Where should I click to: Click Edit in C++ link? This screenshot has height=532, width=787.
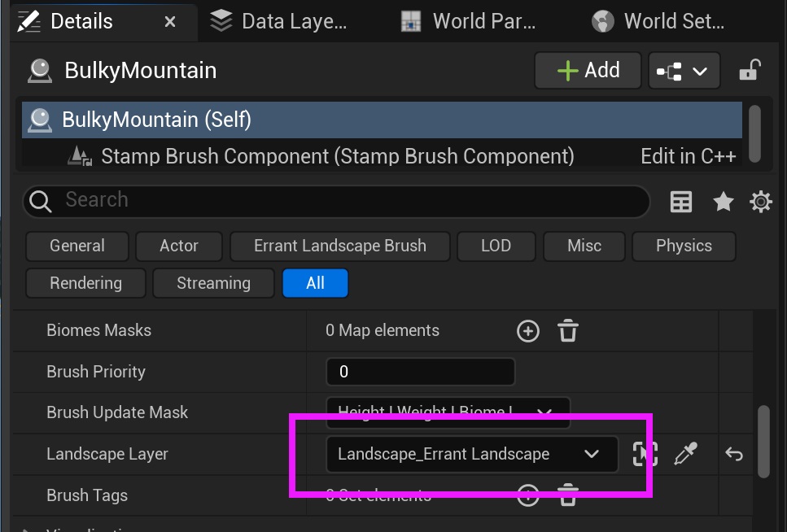pyautogui.click(x=688, y=156)
